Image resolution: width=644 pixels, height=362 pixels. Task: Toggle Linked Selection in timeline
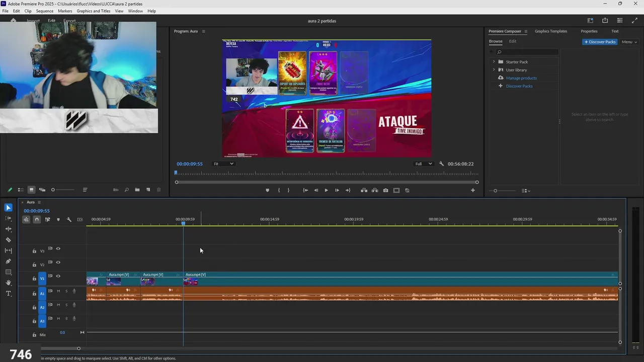point(47,219)
